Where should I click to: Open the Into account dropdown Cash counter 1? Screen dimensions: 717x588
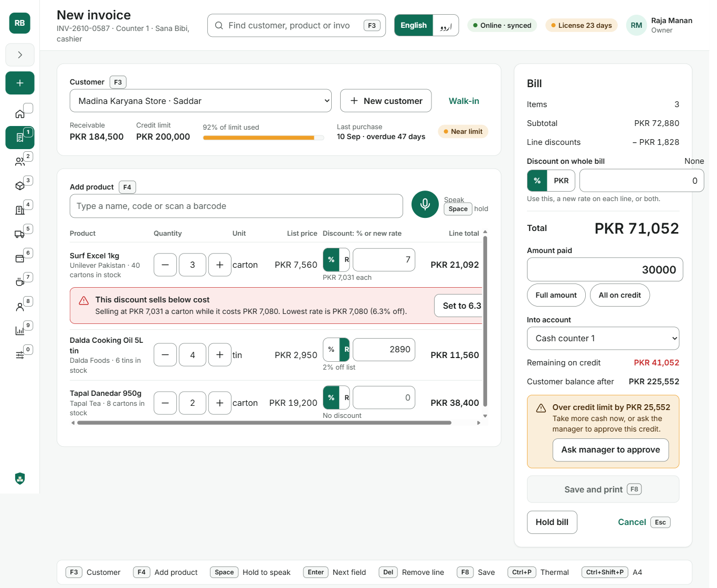pos(603,339)
